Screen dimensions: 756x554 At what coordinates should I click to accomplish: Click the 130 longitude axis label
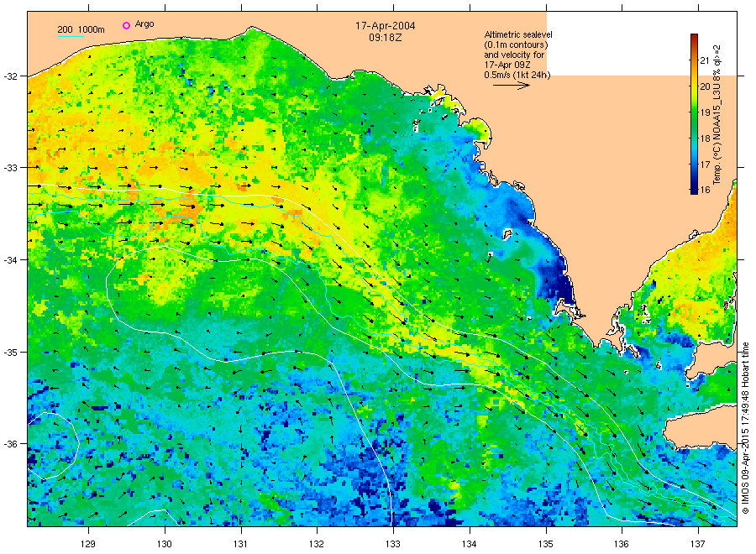165,545
